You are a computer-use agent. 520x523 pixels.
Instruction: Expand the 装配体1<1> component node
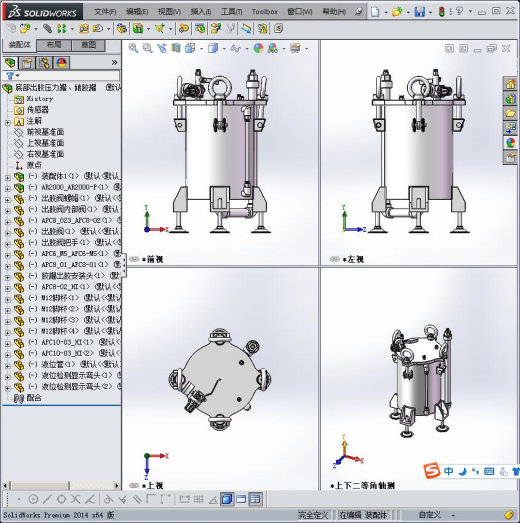pos(8,178)
